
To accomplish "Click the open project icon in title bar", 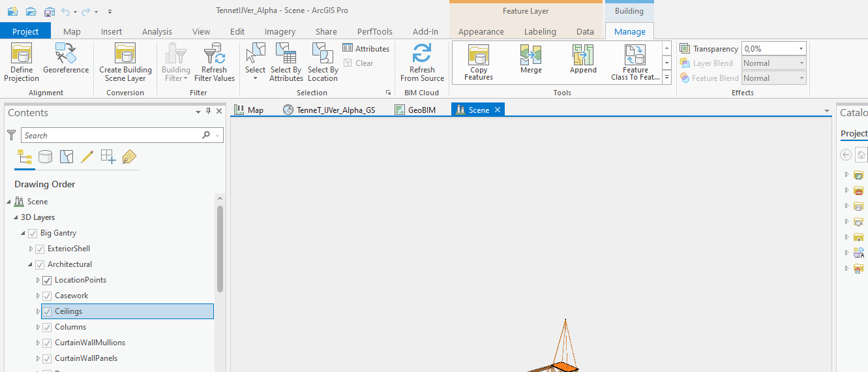I will point(31,12).
